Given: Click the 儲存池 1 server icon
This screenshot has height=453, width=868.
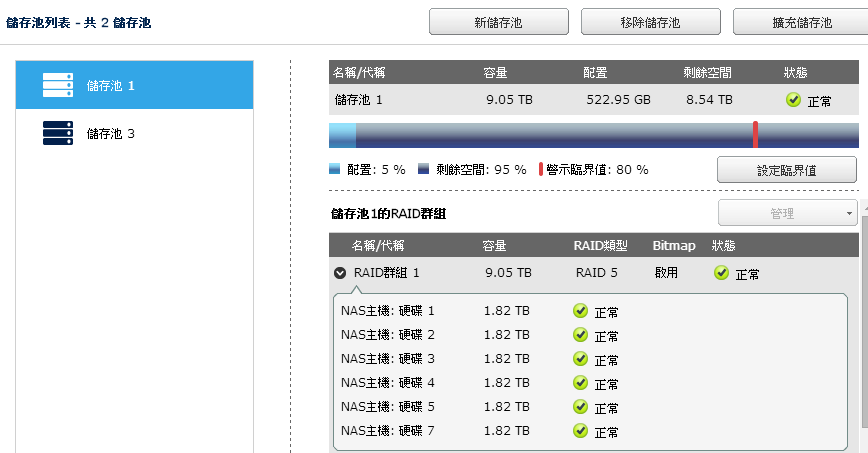Looking at the screenshot, I should pyautogui.click(x=58, y=85).
